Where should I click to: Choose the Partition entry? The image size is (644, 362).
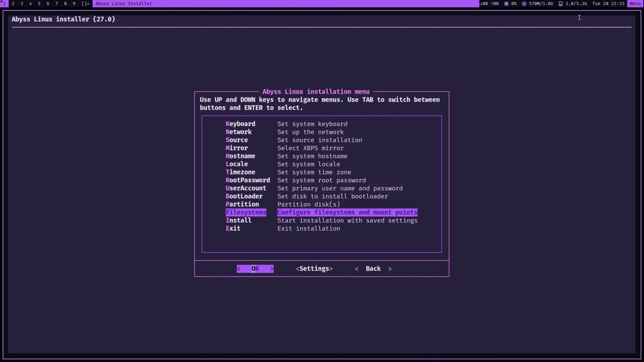pyautogui.click(x=242, y=204)
